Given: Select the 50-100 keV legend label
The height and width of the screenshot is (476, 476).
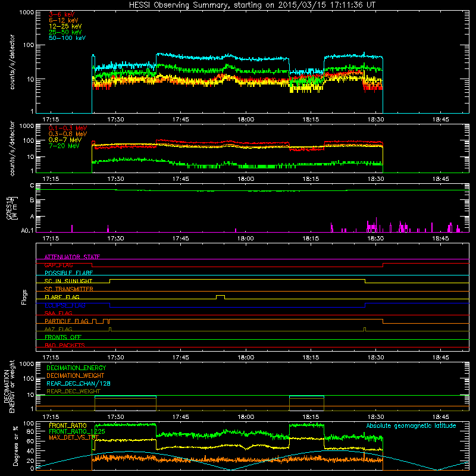Looking at the screenshot, I should tap(67, 38).
